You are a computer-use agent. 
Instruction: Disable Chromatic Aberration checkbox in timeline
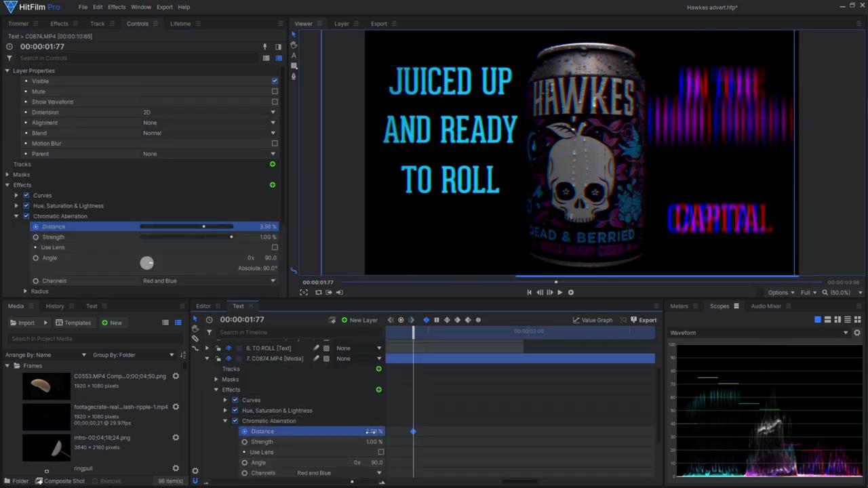click(235, 421)
